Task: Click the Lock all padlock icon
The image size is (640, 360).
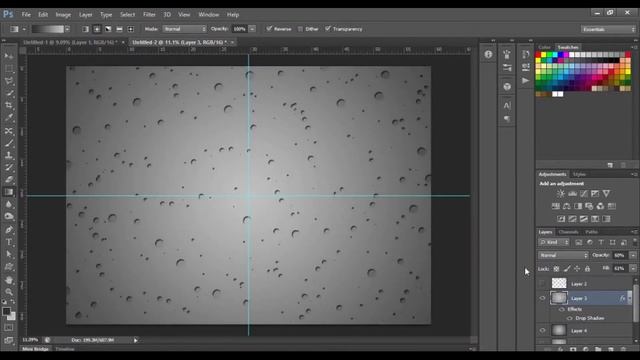Action: point(587,269)
